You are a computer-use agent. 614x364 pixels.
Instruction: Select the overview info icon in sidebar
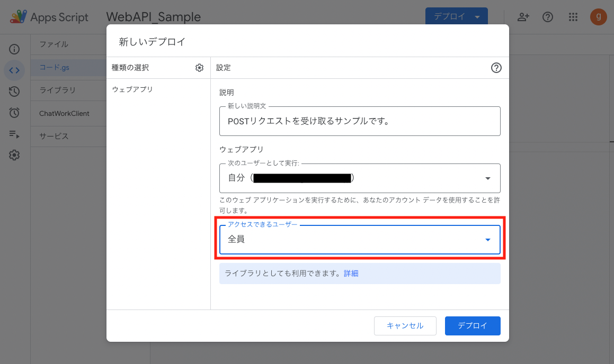point(14,49)
